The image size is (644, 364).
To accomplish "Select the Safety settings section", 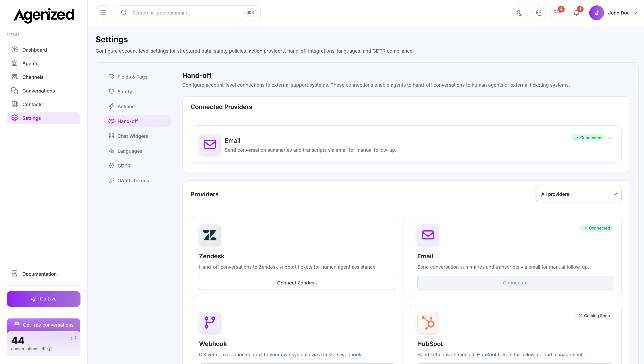I will pos(125,92).
